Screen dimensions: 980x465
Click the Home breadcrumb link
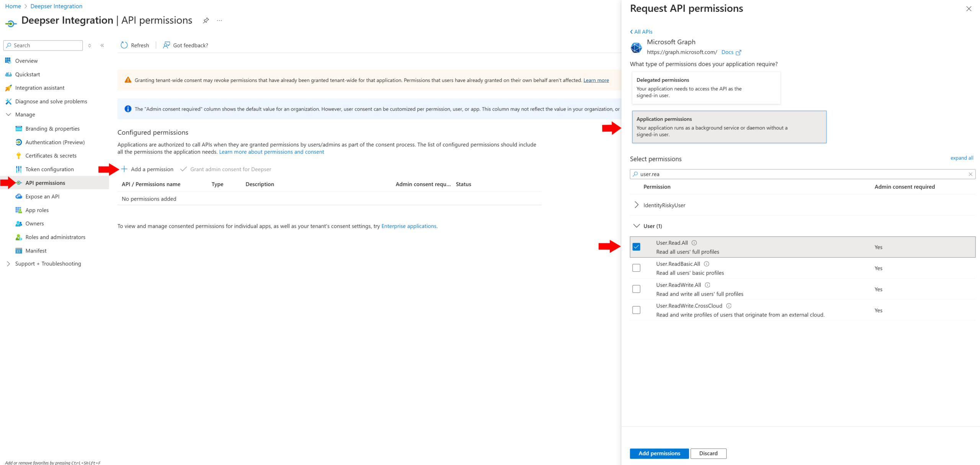coord(13,6)
